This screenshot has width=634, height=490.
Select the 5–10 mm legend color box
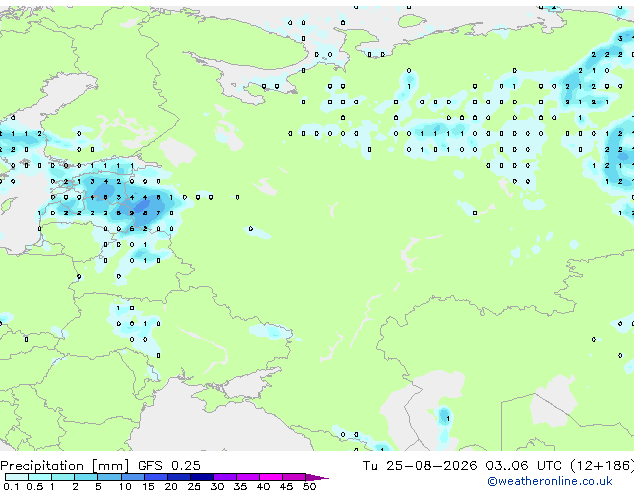[x=109, y=477]
